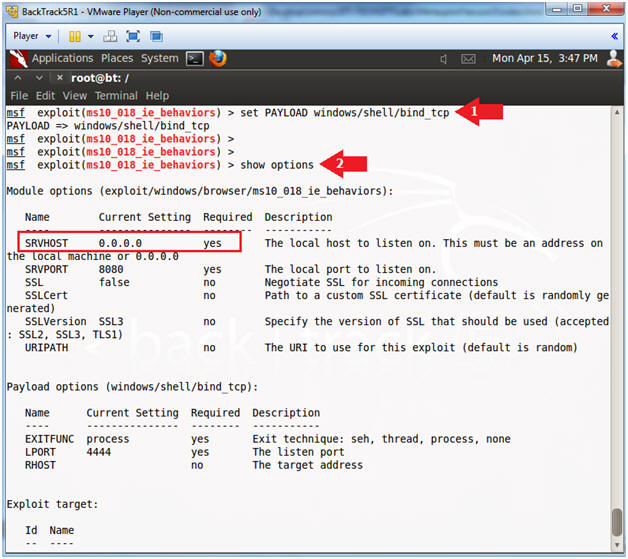628x559 pixels.
Task: Open the Places menu
Action: tap(117, 58)
